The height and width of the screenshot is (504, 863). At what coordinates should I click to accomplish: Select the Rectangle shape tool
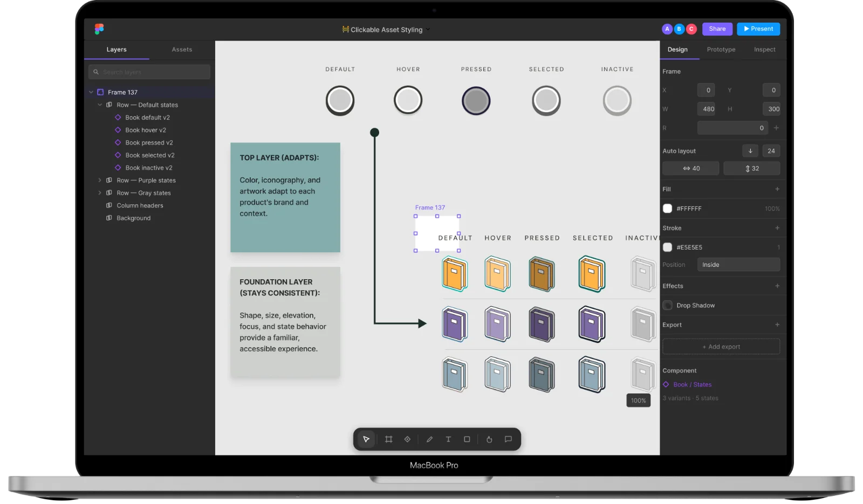point(467,439)
